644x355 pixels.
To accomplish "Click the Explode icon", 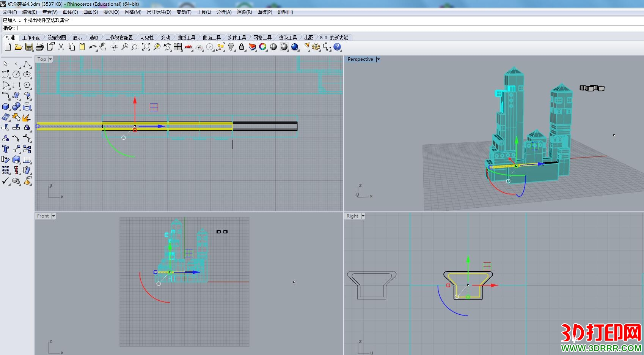I will tap(27, 117).
